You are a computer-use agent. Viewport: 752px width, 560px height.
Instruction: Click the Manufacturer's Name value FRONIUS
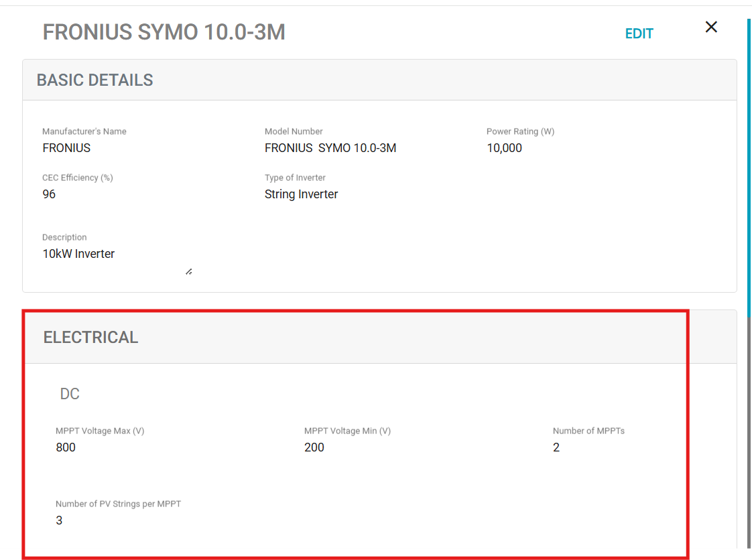[66, 147]
